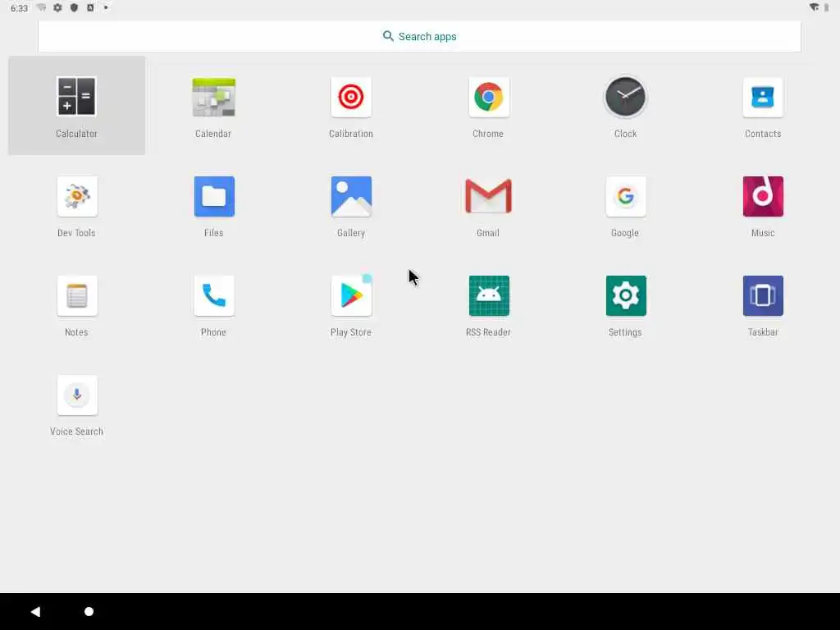Click the Search apps field

419,36
